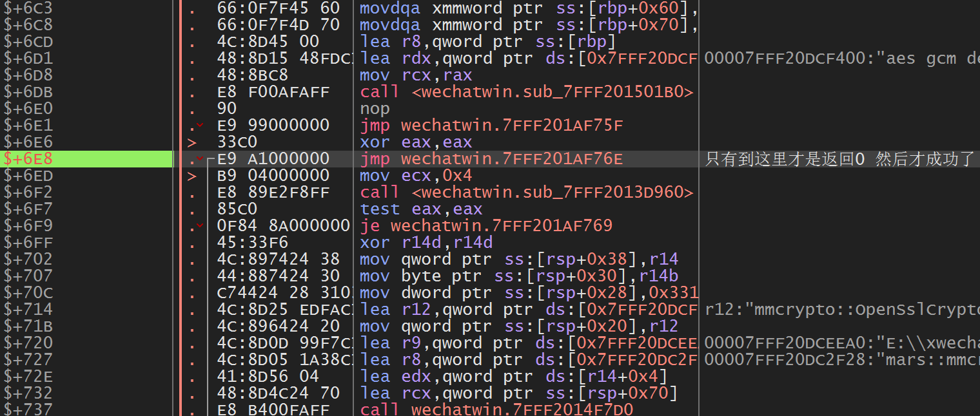Click the jump-target marker on the mov ecx,0x4 row

(191, 176)
